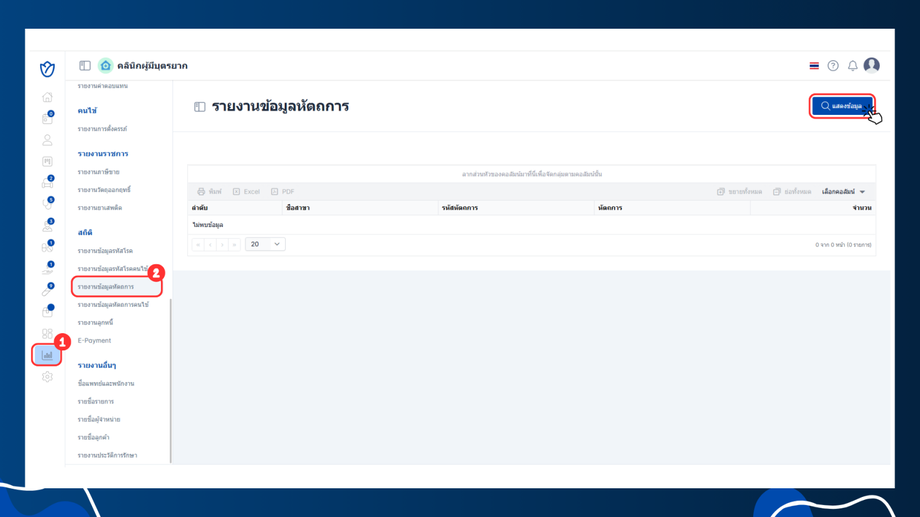
Task: Open the settings gear icon in left rail
Action: (48, 377)
